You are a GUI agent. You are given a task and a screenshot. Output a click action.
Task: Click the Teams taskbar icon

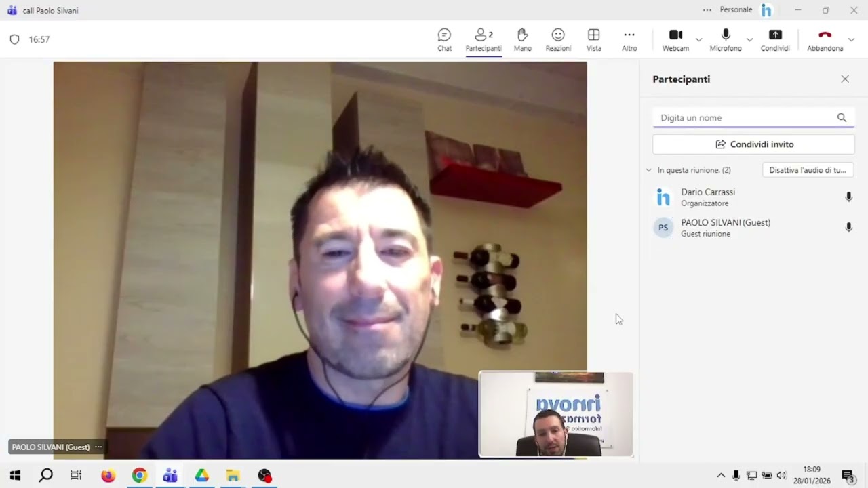point(170,475)
